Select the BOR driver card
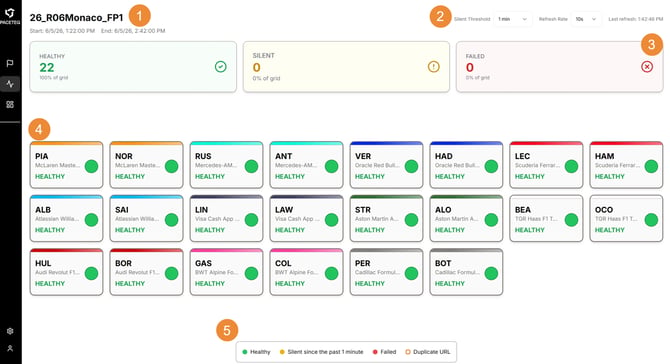Image resolution: width=670 pixels, height=364 pixels. pyautogui.click(x=146, y=272)
